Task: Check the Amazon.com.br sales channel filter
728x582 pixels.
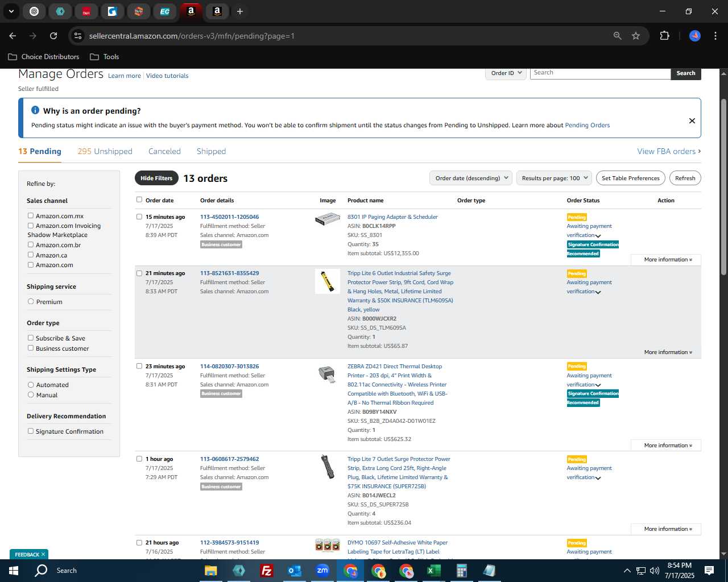Action: (x=31, y=244)
